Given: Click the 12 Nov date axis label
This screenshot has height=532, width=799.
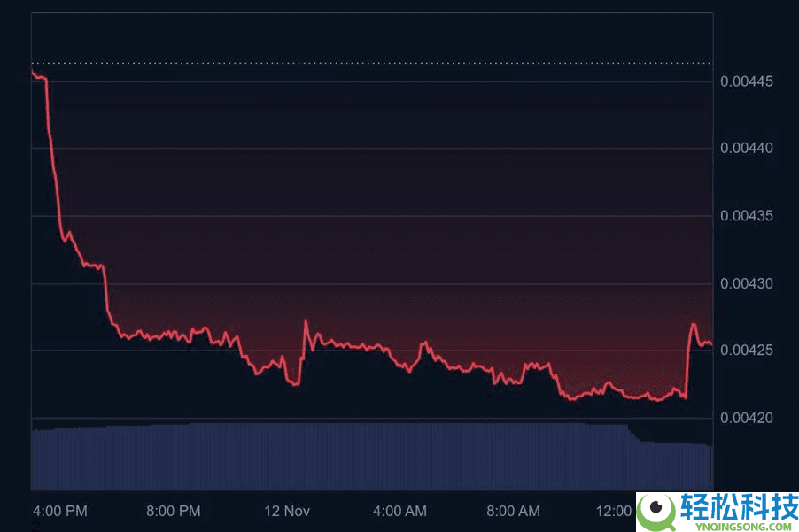Looking at the screenshot, I should pos(287,511).
